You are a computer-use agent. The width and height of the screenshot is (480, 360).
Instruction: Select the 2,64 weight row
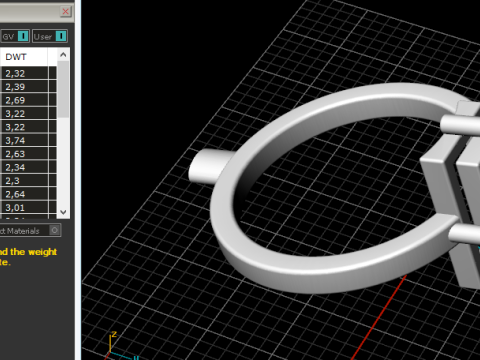[x=28, y=194]
